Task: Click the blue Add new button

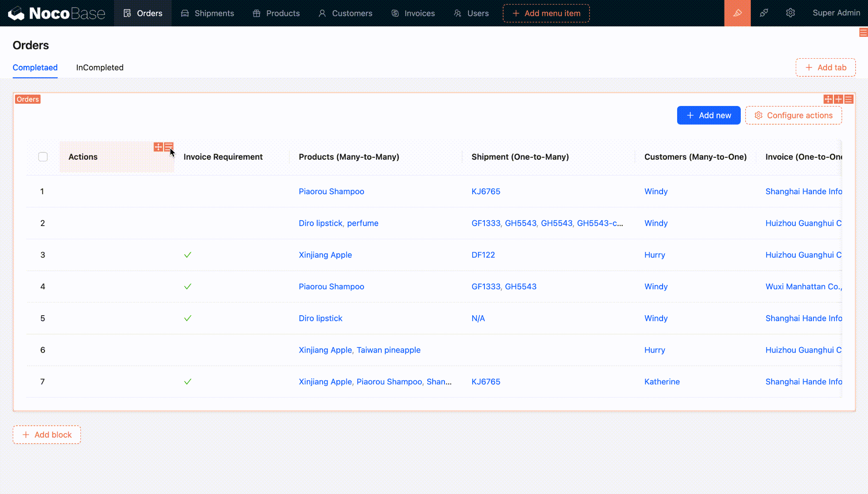Action: coord(708,116)
